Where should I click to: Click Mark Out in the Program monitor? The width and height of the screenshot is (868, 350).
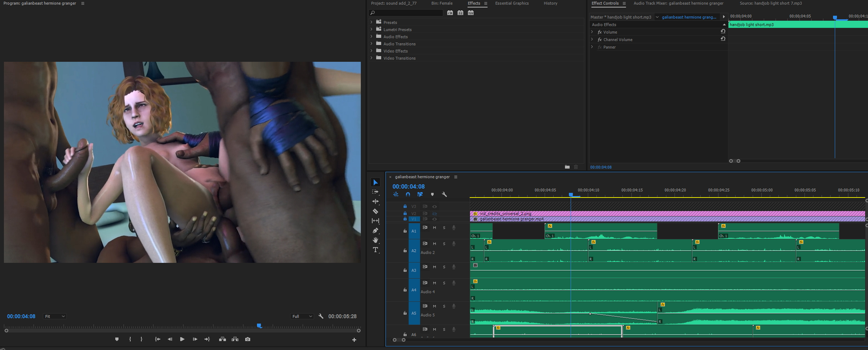point(141,339)
